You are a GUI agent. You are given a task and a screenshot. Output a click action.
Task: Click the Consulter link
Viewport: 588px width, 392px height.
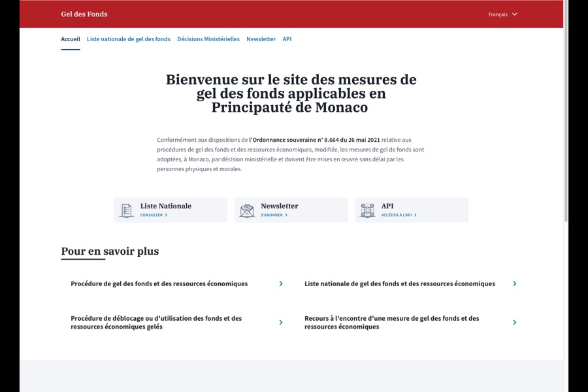154,215
